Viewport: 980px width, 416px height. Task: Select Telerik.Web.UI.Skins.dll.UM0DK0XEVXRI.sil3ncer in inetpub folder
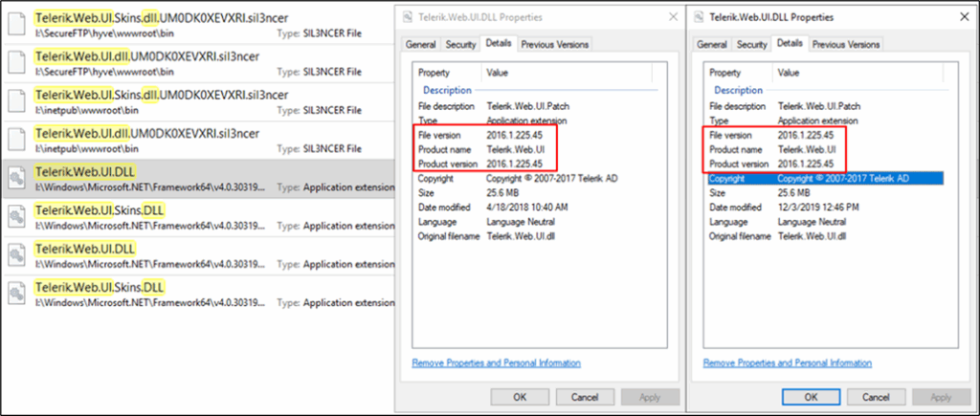(161, 95)
